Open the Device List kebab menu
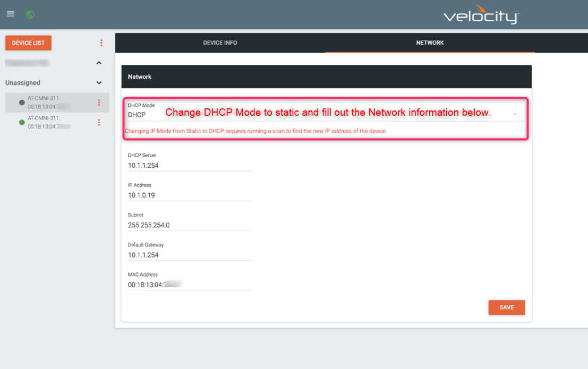The image size is (588, 369). [x=101, y=43]
